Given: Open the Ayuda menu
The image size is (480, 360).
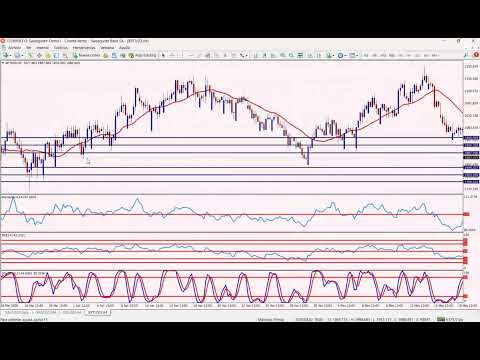Looking at the screenshot, I should pyautogui.click(x=124, y=48).
